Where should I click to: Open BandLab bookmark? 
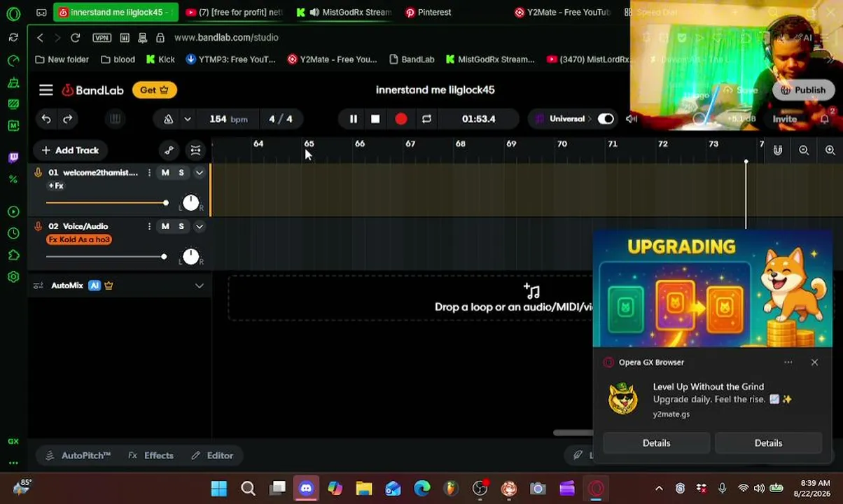tap(411, 59)
